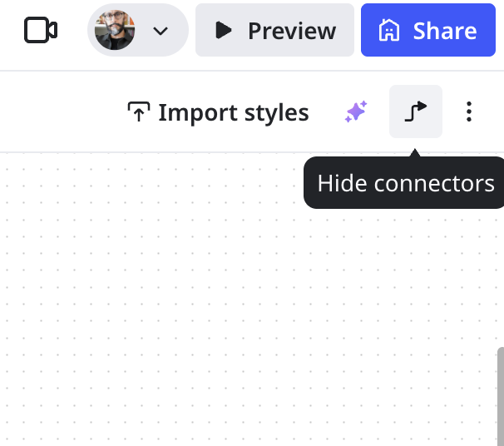Click the play triangle icon in Preview
This screenshot has width=504, height=446.
(x=222, y=31)
